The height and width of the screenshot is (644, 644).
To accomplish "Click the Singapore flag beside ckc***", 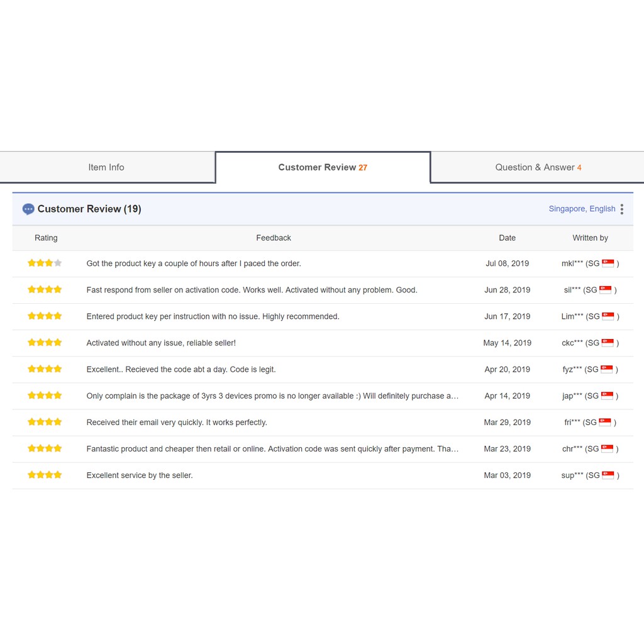I will click(x=608, y=343).
